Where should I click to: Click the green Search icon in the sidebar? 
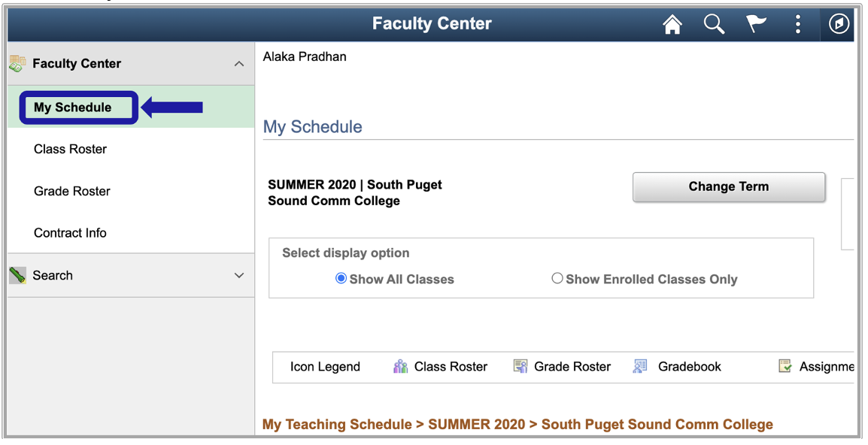18,275
